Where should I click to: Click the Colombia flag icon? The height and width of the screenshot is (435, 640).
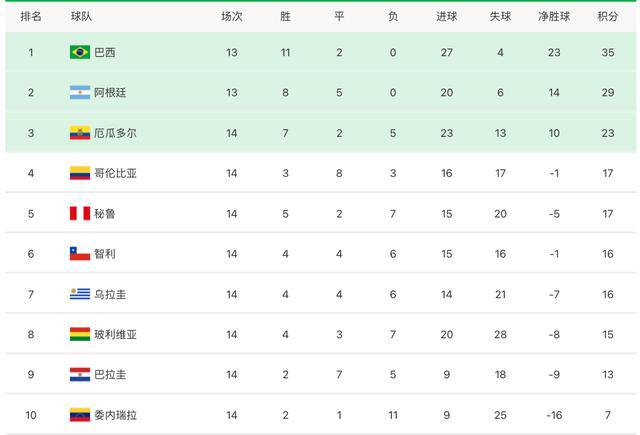tap(80, 173)
